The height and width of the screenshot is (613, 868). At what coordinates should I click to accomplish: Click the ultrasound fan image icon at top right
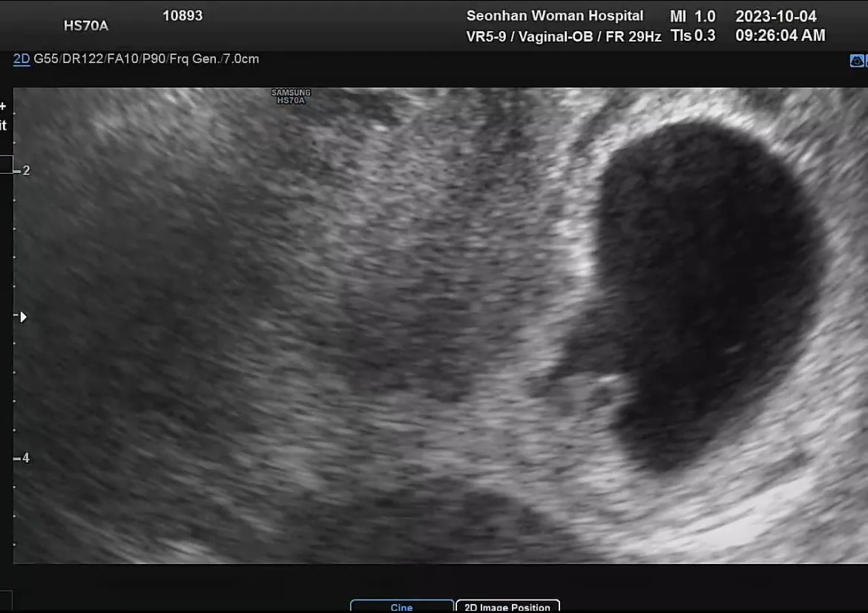tap(856, 61)
